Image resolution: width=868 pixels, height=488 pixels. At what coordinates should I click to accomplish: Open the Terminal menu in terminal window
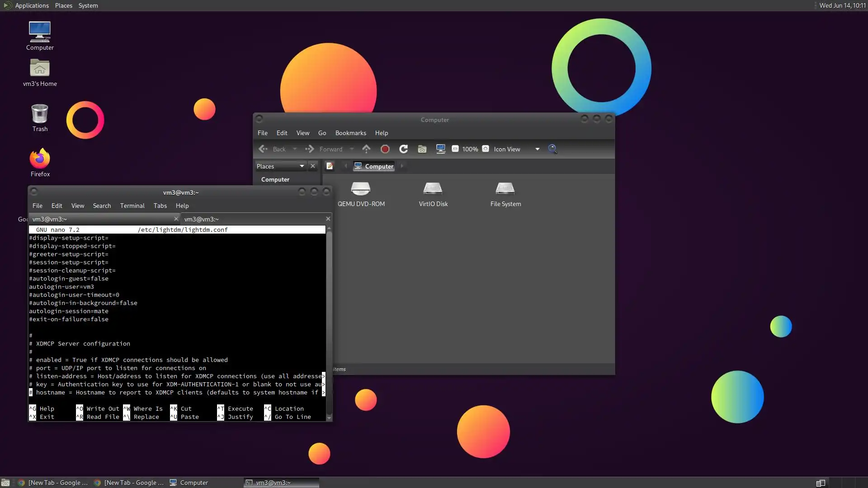pyautogui.click(x=132, y=206)
